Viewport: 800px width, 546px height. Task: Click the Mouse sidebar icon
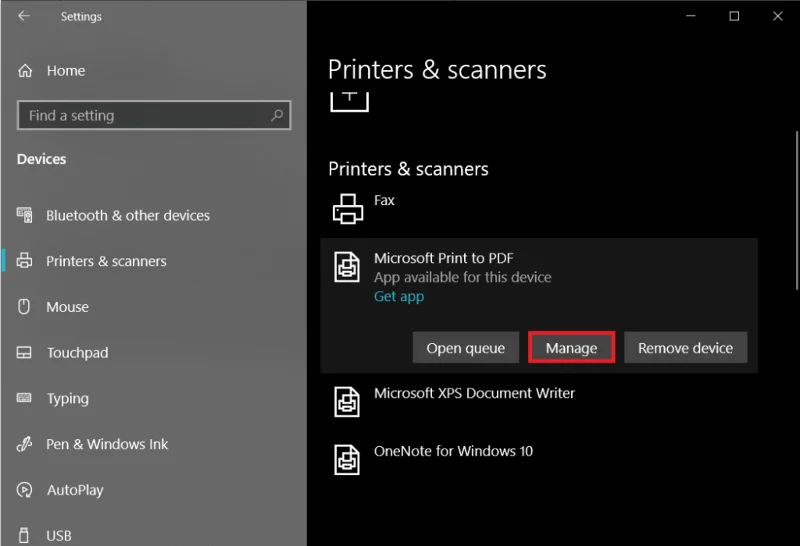tap(24, 306)
